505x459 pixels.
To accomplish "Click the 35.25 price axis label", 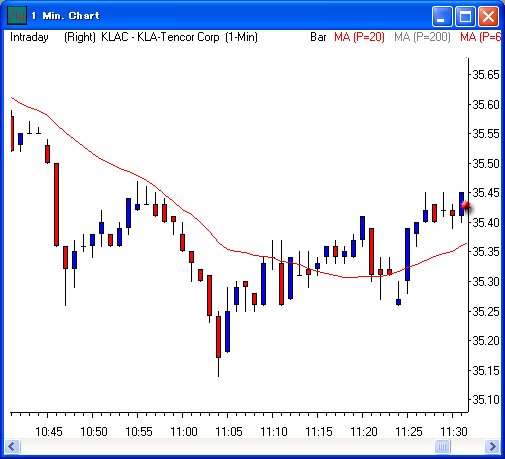I will point(486,312).
